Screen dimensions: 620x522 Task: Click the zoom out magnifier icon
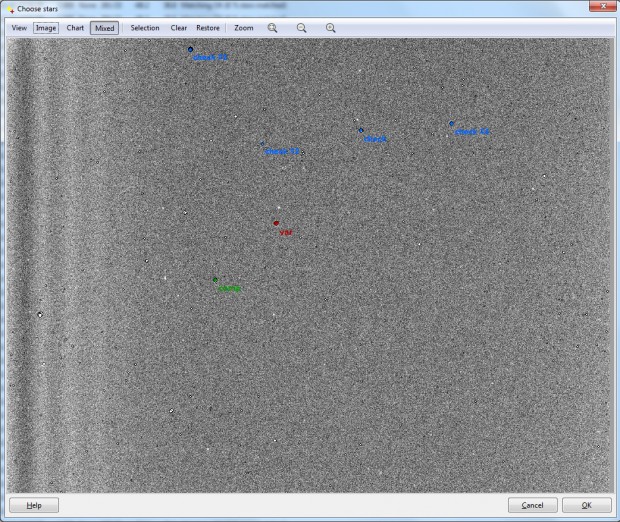301,28
